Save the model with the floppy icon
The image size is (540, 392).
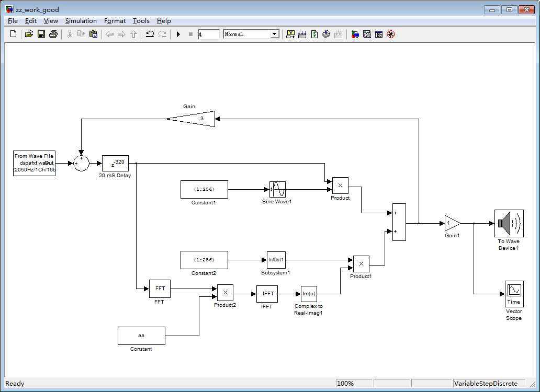[41, 34]
